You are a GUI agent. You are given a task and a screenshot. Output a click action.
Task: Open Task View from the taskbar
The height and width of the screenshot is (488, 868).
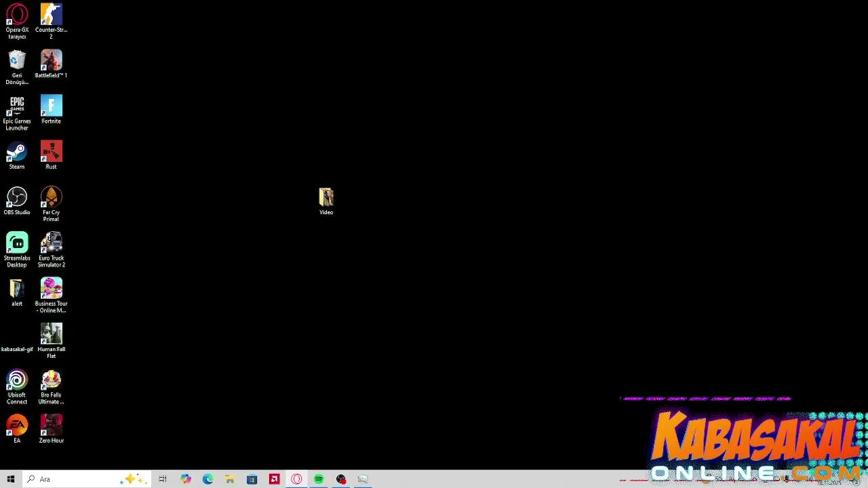pyautogui.click(x=163, y=479)
